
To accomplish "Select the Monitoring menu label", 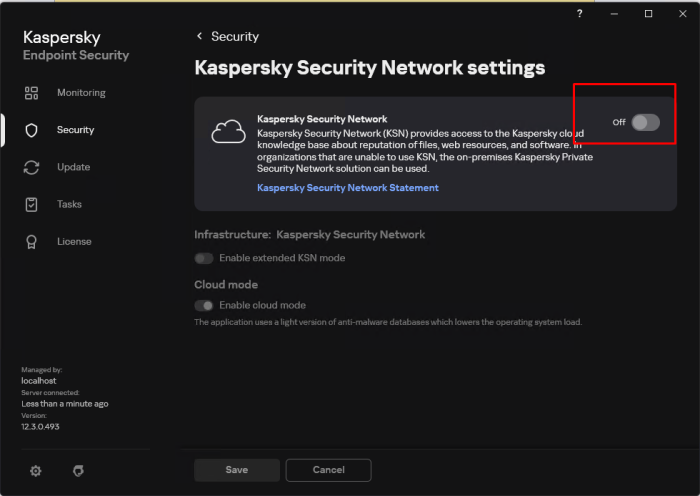I will tap(81, 93).
